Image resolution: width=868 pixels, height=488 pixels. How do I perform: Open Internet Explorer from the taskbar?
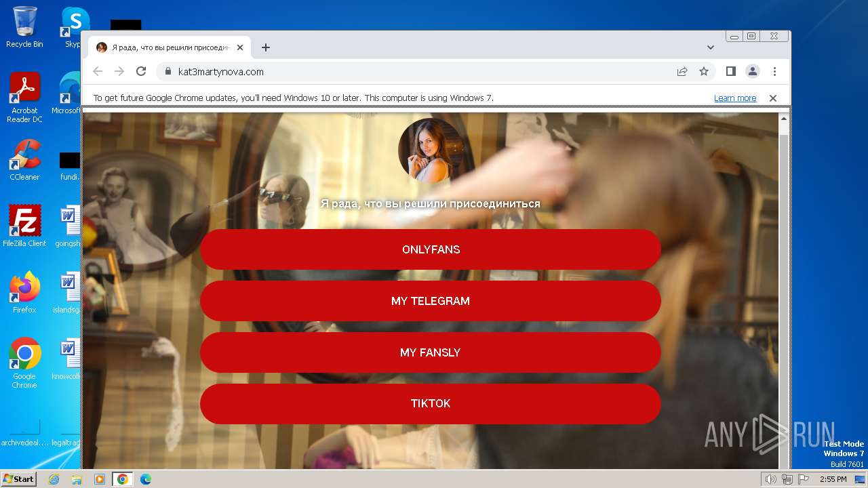[54, 479]
